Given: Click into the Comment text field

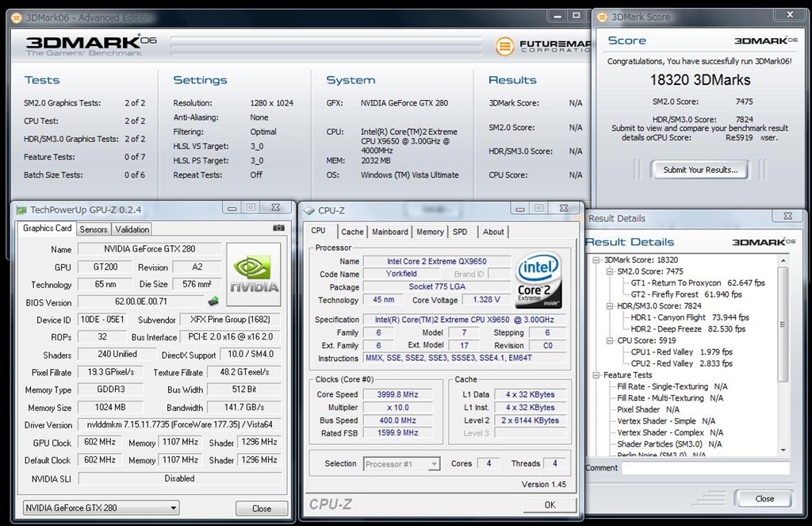Looking at the screenshot, I should (706, 468).
